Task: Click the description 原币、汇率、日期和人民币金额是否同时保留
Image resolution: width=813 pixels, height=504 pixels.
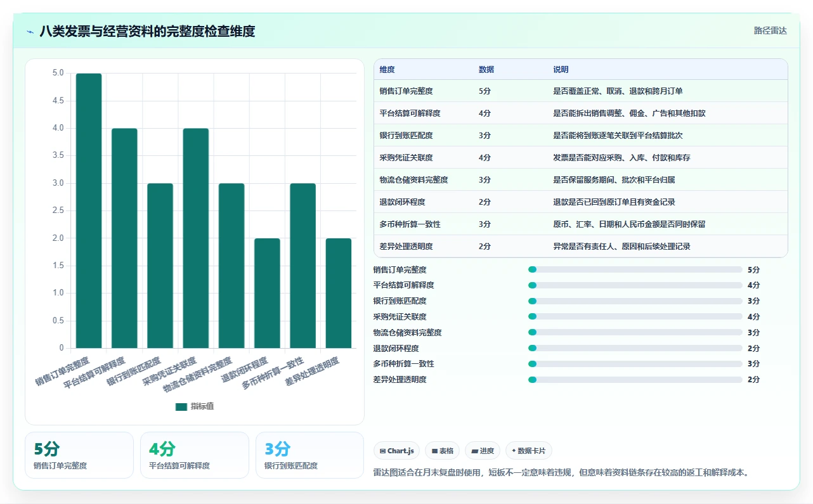Action: pos(629,224)
